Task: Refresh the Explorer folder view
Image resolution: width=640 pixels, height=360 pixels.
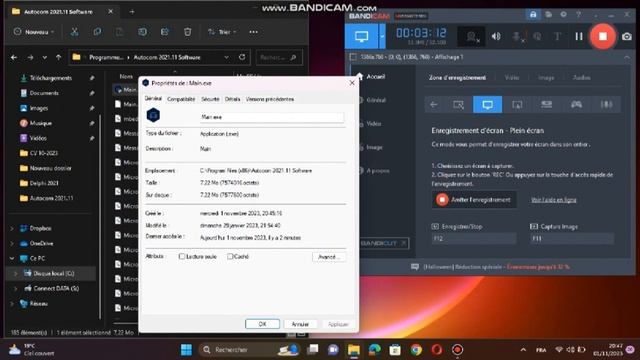Action: click(x=242, y=57)
